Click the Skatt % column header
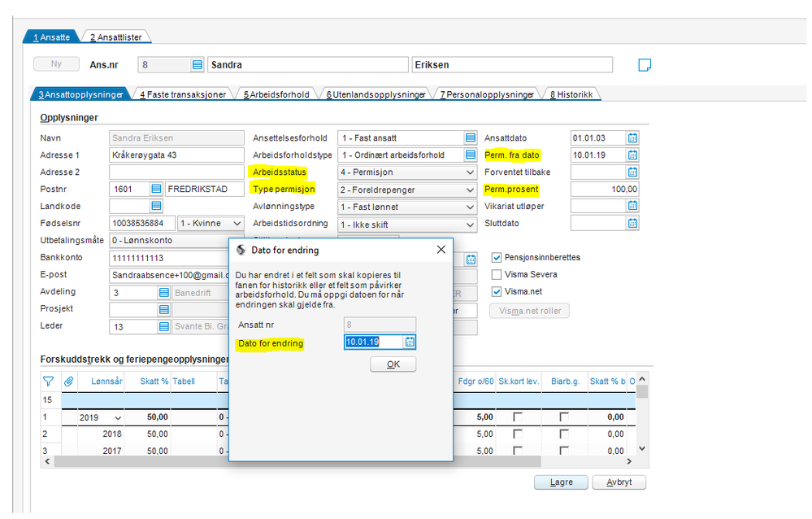The image size is (812, 519). [154, 382]
